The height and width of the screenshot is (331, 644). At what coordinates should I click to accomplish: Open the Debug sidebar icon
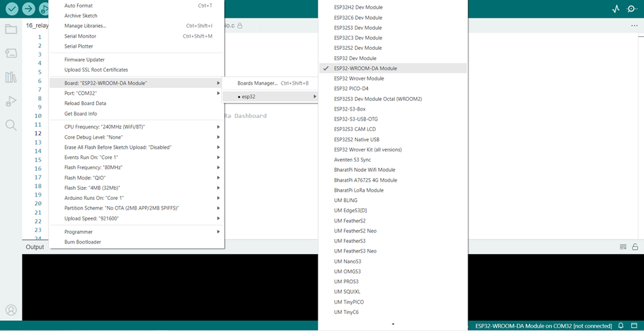11,101
